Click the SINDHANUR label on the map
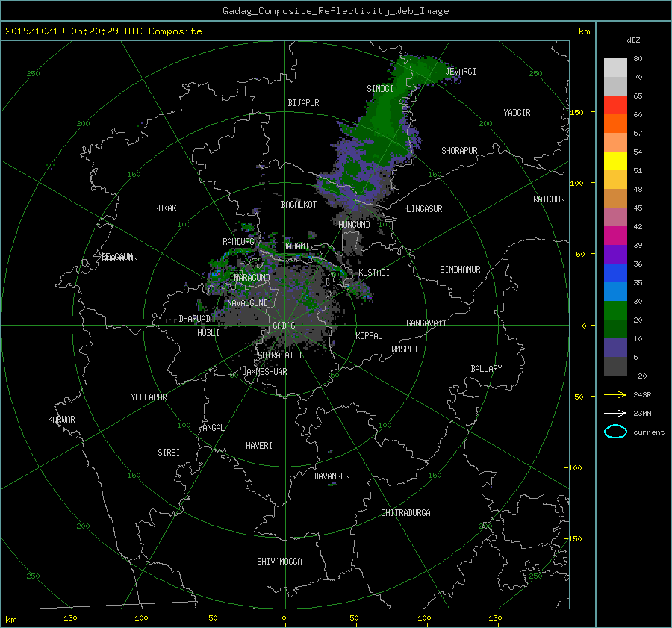 click(x=460, y=270)
